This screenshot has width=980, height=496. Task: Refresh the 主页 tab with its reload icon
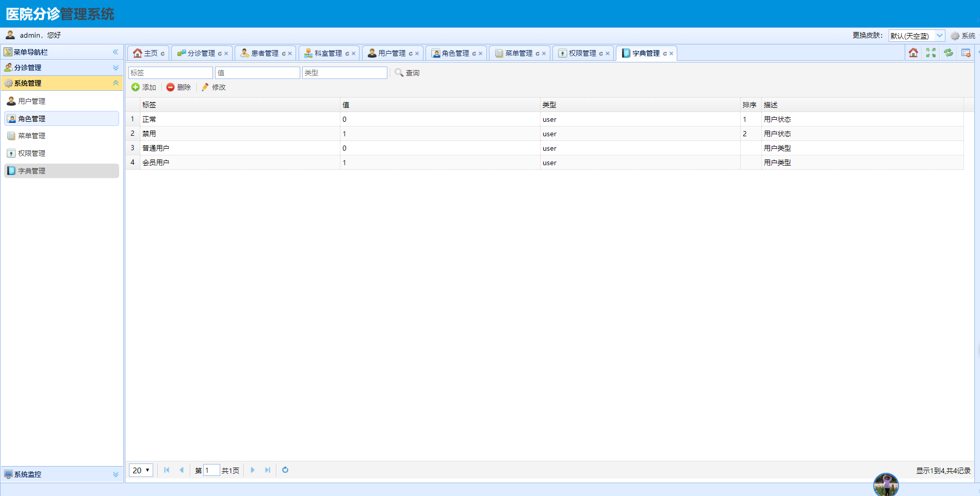(162, 54)
